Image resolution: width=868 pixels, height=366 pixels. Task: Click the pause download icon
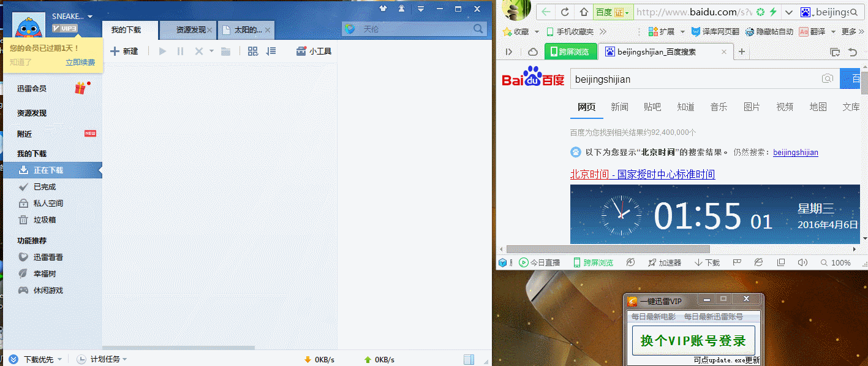180,51
